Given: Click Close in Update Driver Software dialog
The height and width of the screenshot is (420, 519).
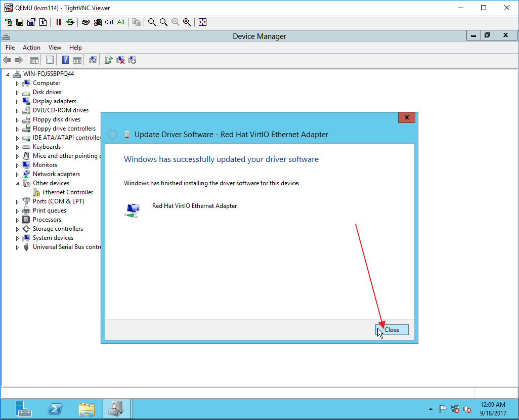Looking at the screenshot, I should click(392, 330).
